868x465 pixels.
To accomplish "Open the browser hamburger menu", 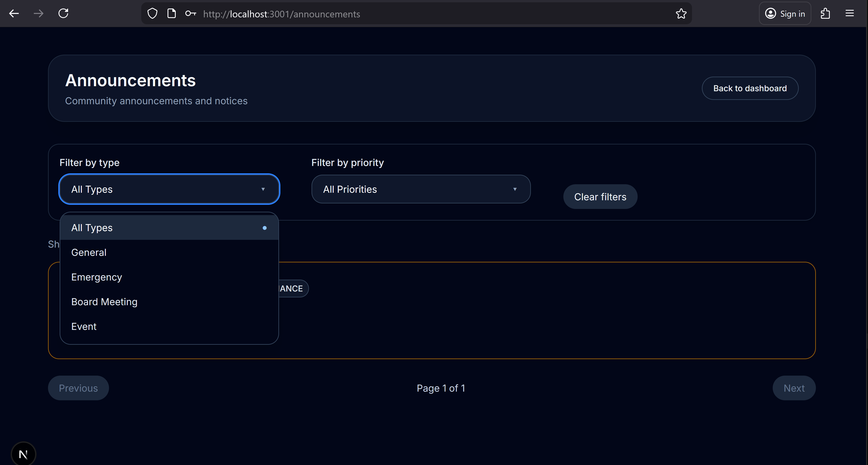I will click(x=849, y=14).
